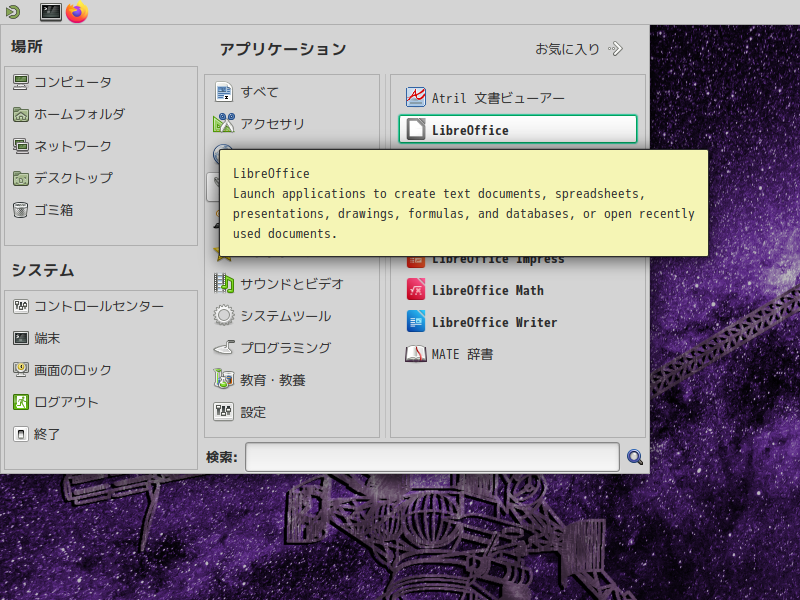This screenshot has width=800, height=600.
Task: Click ホームフォルダ label text
Action: 79,114
